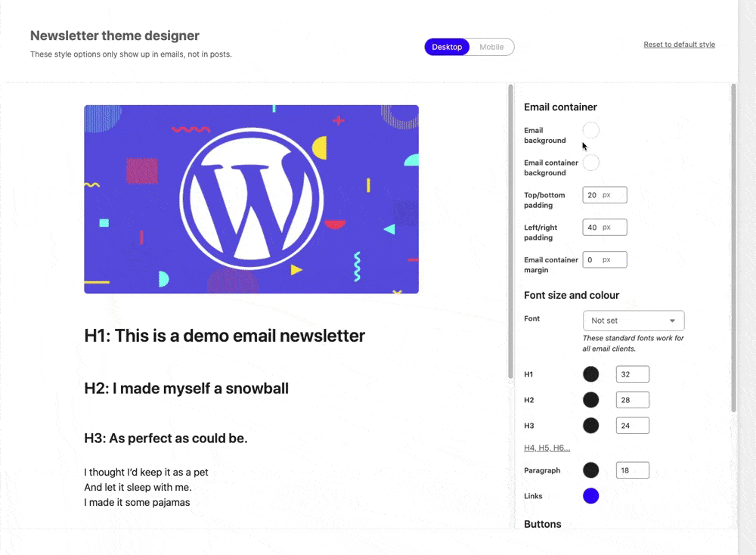Switch to Mobile preview mode
This screenshot has width=756, height=555.
(x=491, y=46)
